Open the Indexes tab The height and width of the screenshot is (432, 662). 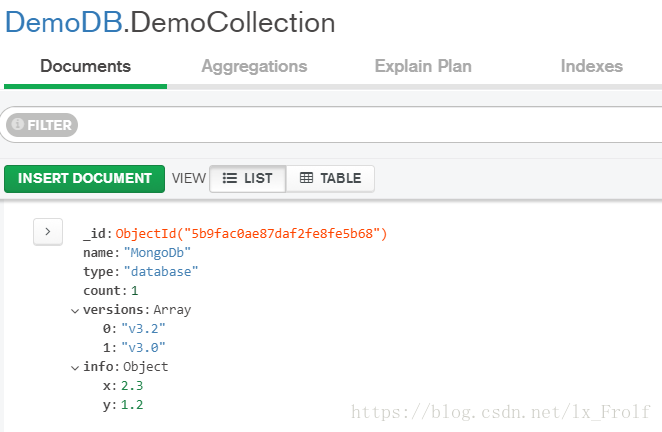tap(591, 66)
